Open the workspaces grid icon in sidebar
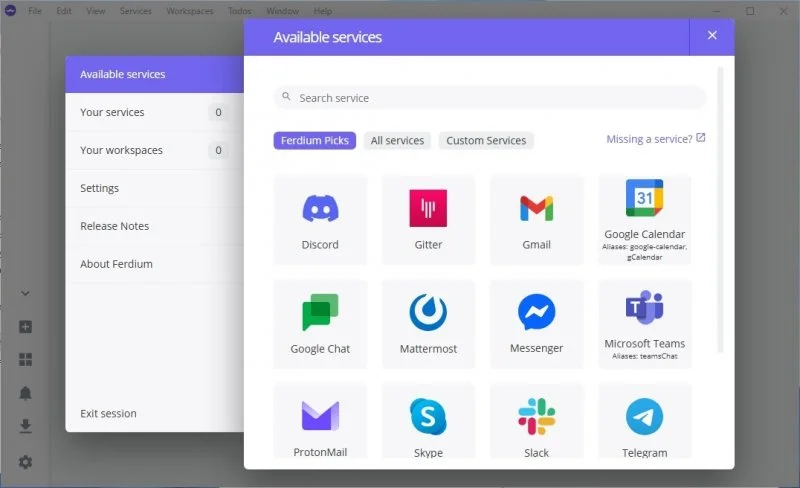 (26, 360)
